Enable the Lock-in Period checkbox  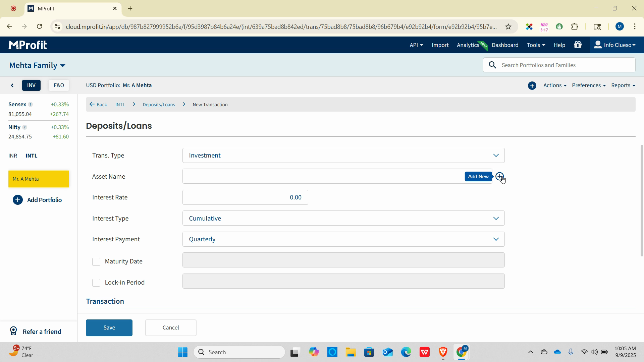pos(96,283)
